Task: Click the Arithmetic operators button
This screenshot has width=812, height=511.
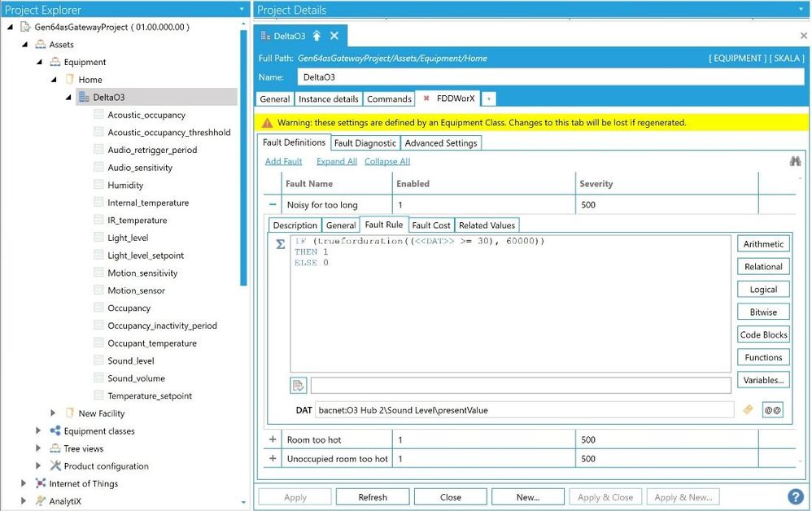Action: 763,244
